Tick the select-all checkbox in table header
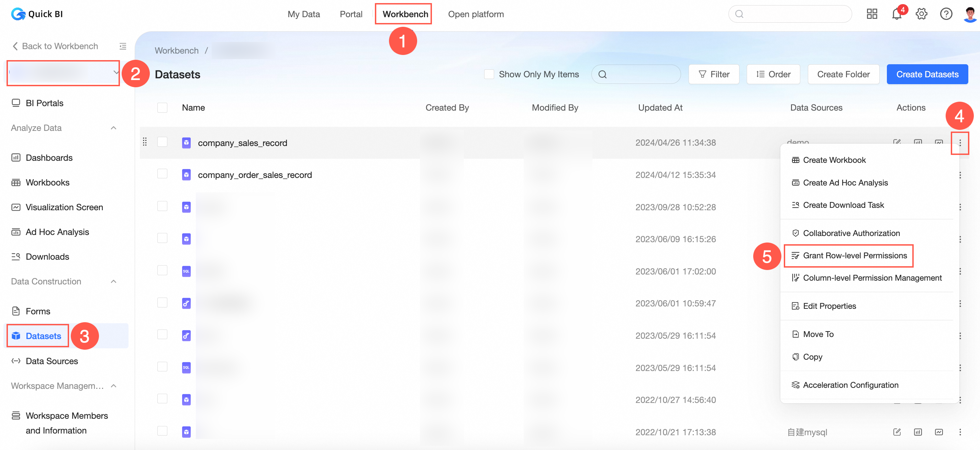This screenshot has width=980, height=450. 163,108
